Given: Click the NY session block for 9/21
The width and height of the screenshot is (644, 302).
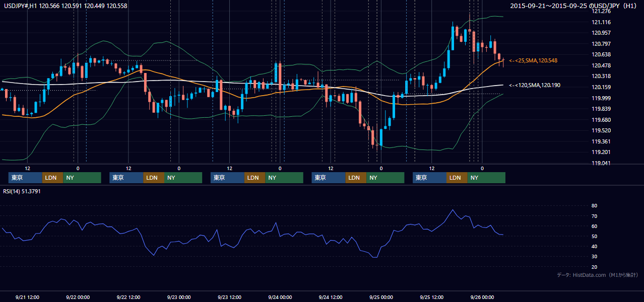Looking at the screenshot, I should (x=82, y=178).
